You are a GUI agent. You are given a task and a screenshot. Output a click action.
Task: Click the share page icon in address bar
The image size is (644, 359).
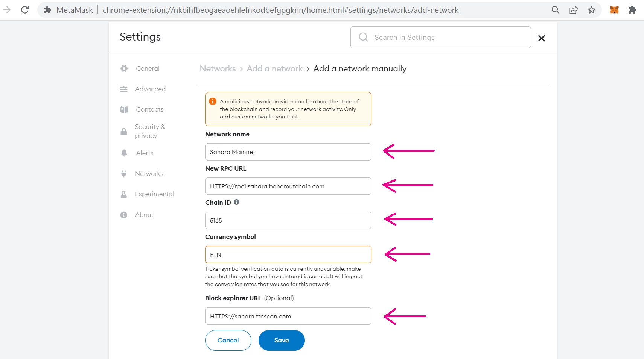(x=574, y=10)
